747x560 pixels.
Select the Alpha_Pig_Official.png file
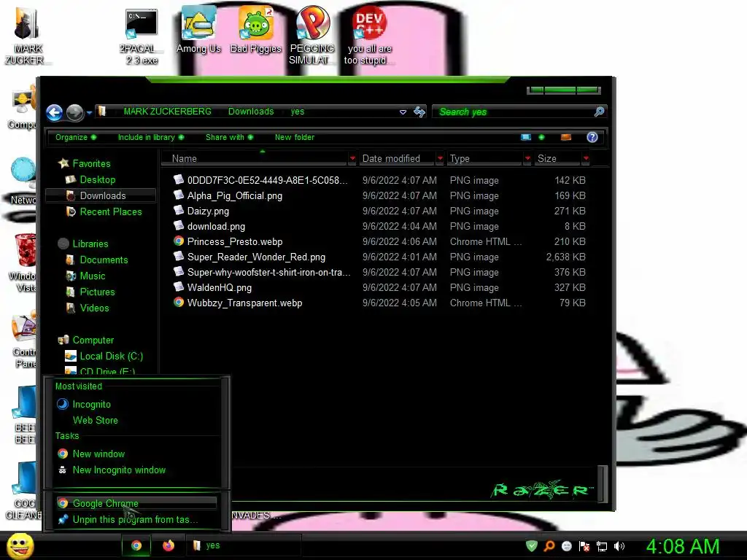pyautogui.click(x=234, y=195)
